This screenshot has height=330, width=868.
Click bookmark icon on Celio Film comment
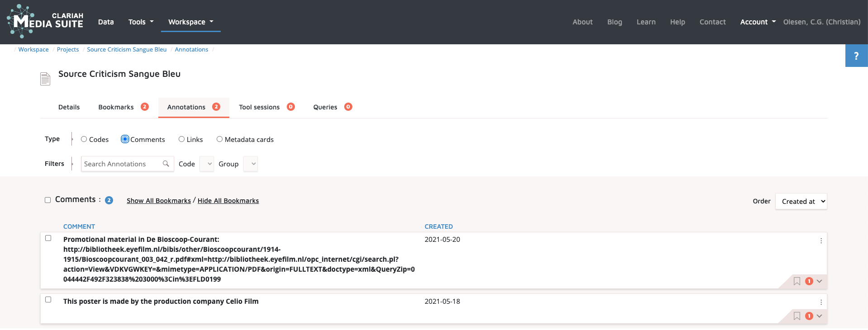pyautogui.click(x=797, y=316)
